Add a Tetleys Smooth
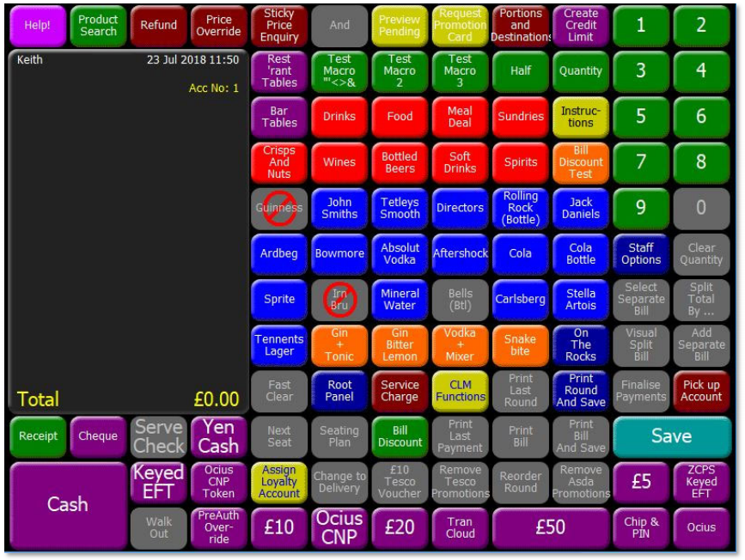The height and width of the screenshot is (560, 745). [400, 208]
